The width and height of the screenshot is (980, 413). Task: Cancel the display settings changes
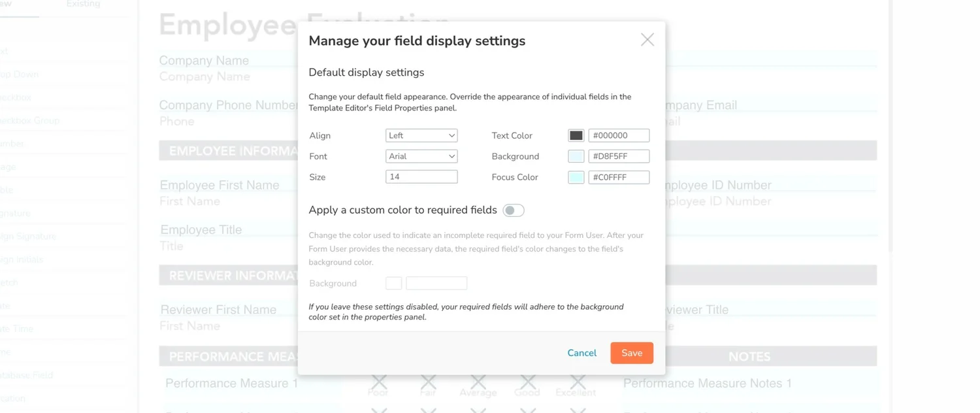click(x=581, y=352)
